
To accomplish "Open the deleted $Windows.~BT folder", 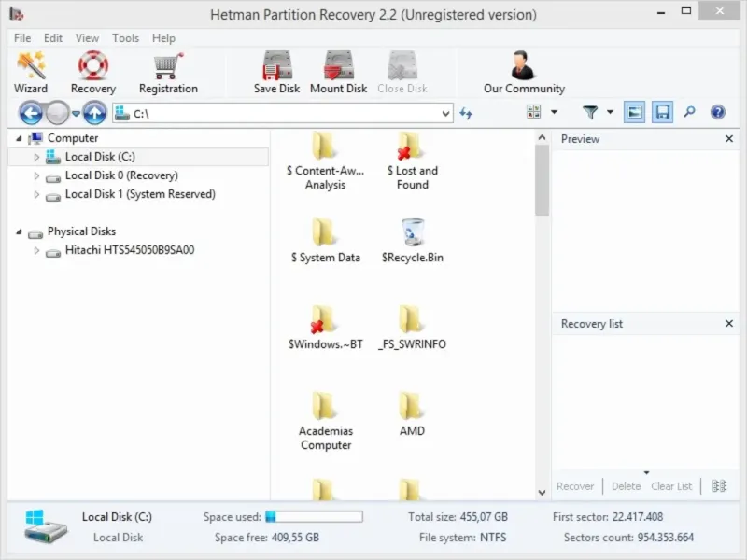I will pos(325,329).
